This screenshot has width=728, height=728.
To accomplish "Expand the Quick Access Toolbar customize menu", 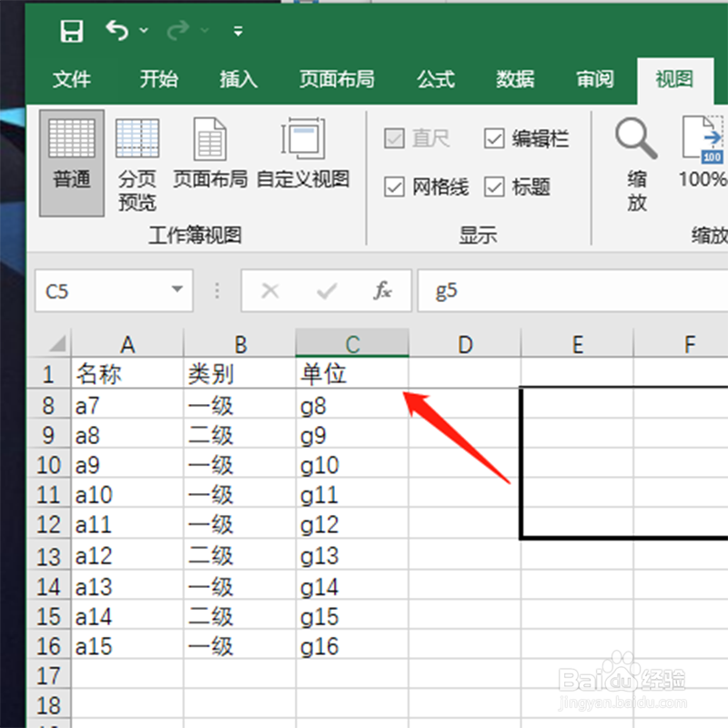I will (x=238, y=31).
